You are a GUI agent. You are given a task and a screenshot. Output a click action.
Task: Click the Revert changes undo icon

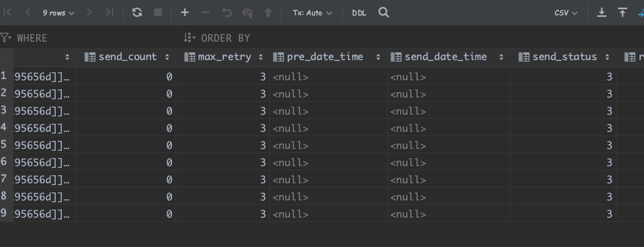(227, 12)
